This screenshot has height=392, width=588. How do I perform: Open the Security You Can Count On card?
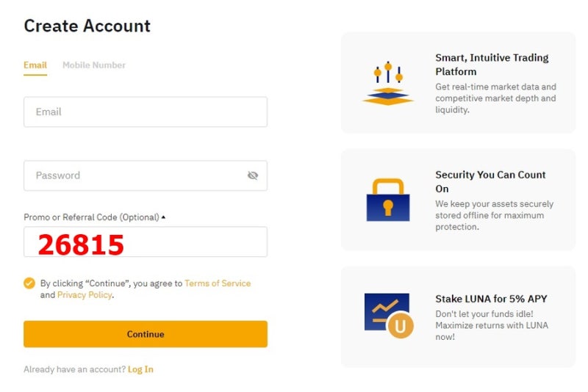(x=458, y=200)
